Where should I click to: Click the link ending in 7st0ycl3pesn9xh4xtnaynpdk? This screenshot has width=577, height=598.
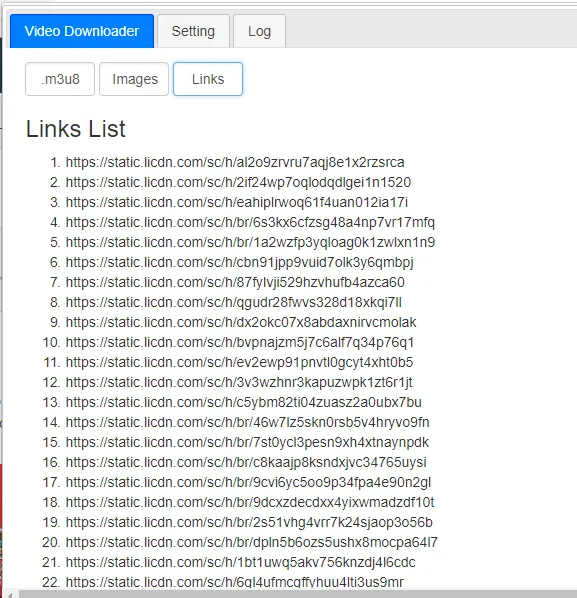pos(247,442)
